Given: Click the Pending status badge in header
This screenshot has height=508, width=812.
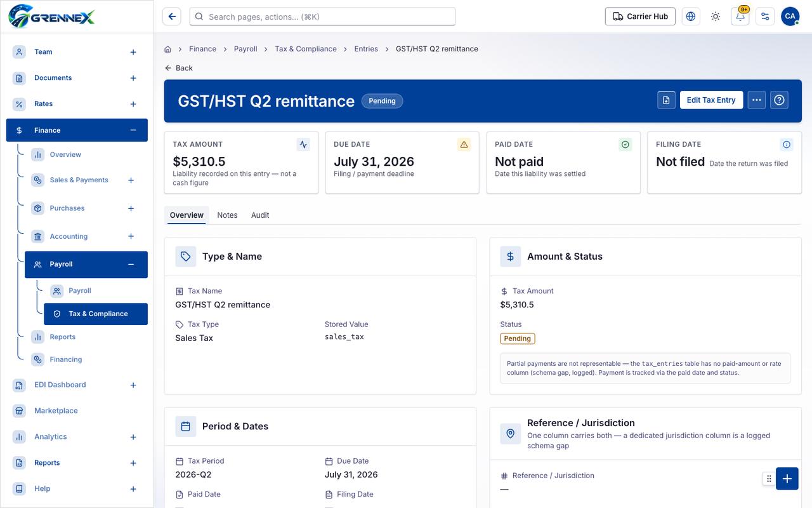Looking at the screenshot, I should [x=382, y=101].
